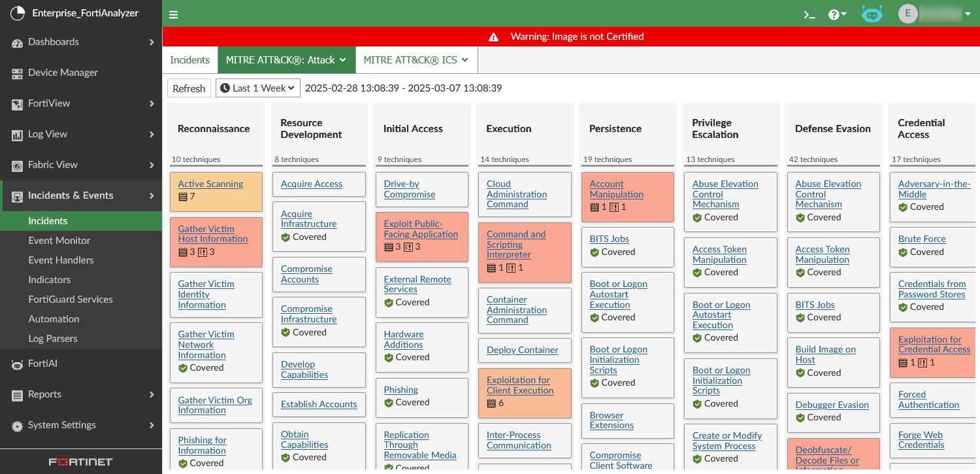Viewport: 980px width, 474px height.
Task: Expand the System Settings menu chevron
Action: point(152,426)
